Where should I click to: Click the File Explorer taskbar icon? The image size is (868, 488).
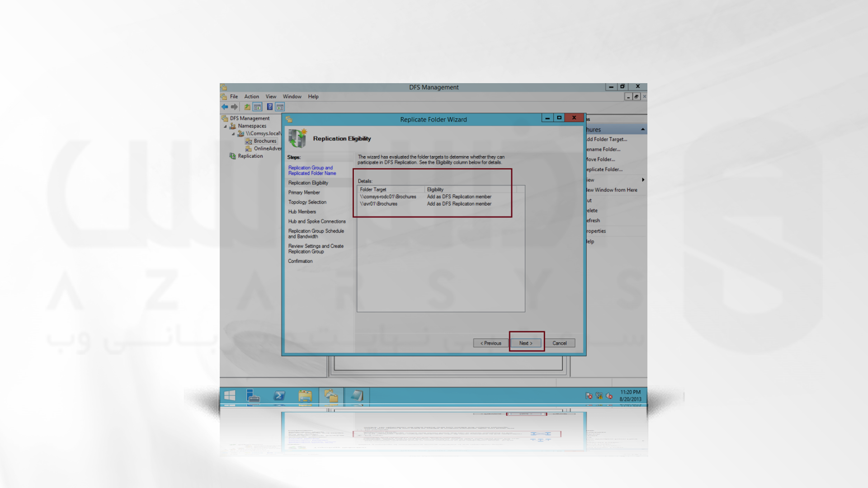click(x=305, y=395)
